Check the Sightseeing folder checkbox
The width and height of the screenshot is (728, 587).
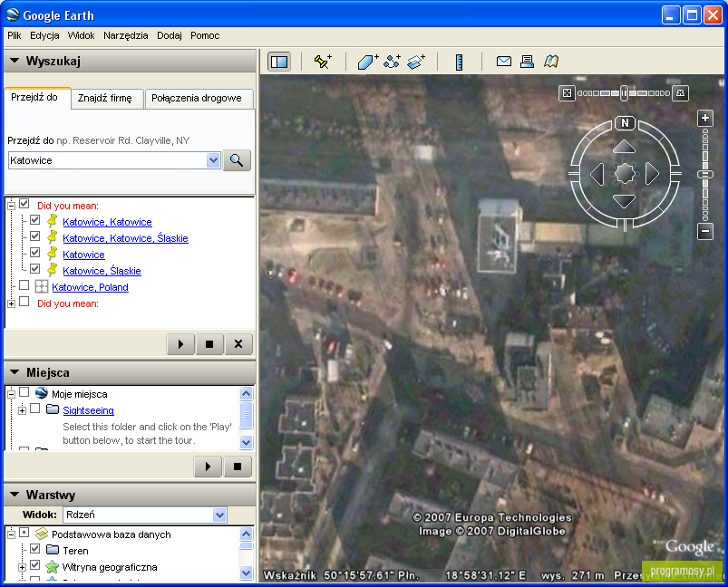pyautogui.click(x=34, y=408)
